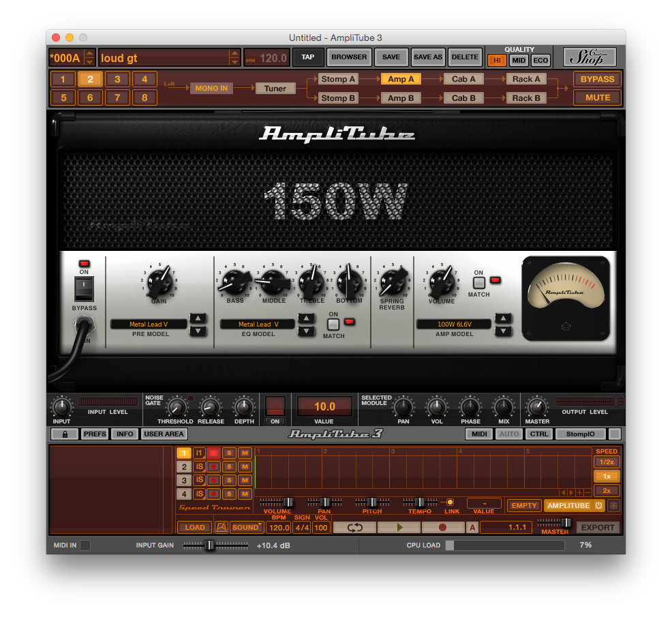Open the preset BROWSER

[350, 58]
